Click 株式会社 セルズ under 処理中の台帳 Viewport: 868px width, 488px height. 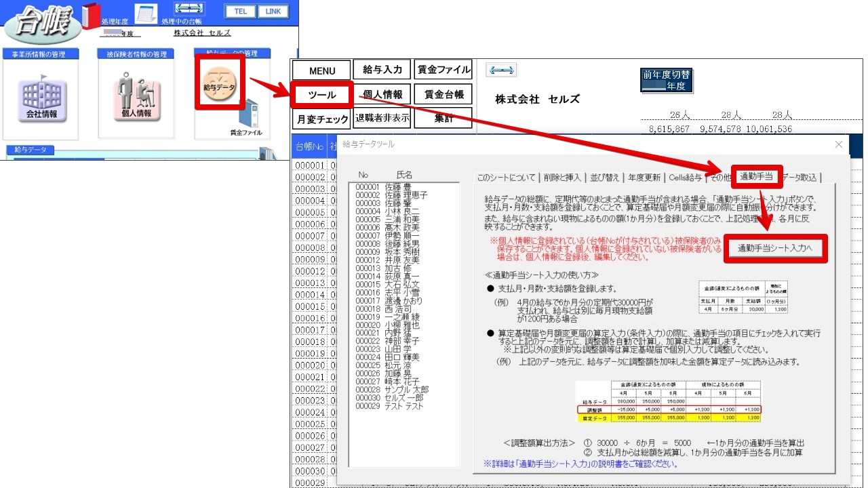pos(202,33)
